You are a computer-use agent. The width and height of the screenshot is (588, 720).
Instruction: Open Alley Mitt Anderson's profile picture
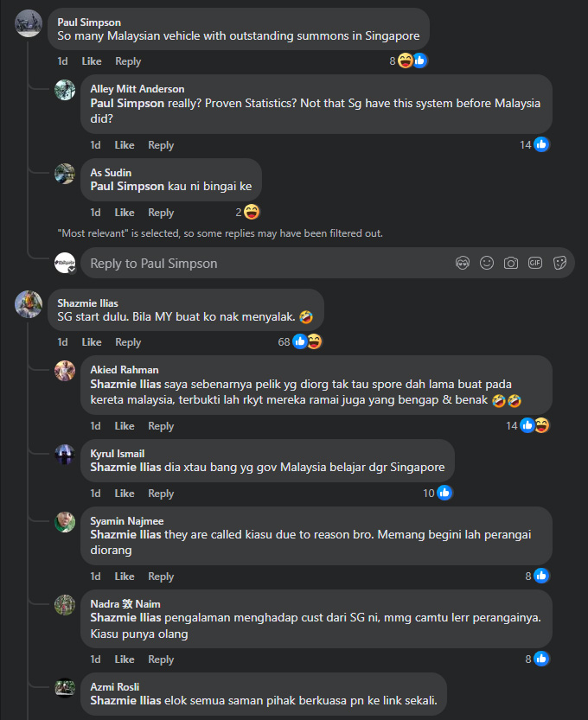pos(65,90)
